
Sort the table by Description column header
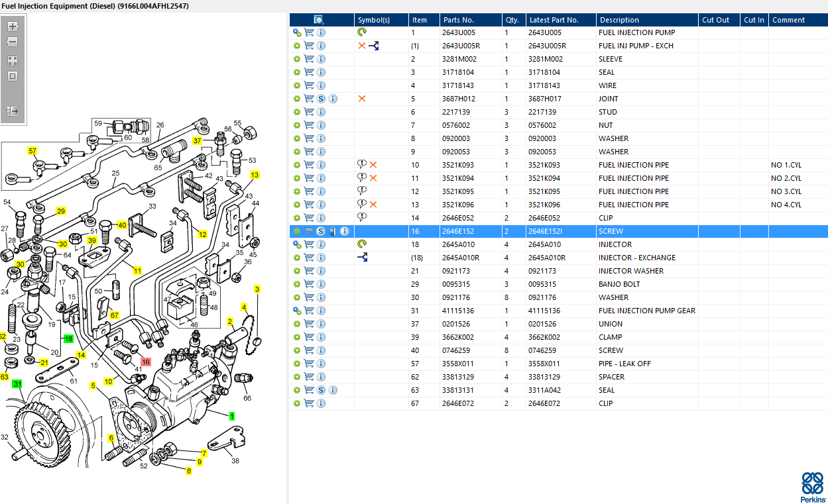(619, 20)
